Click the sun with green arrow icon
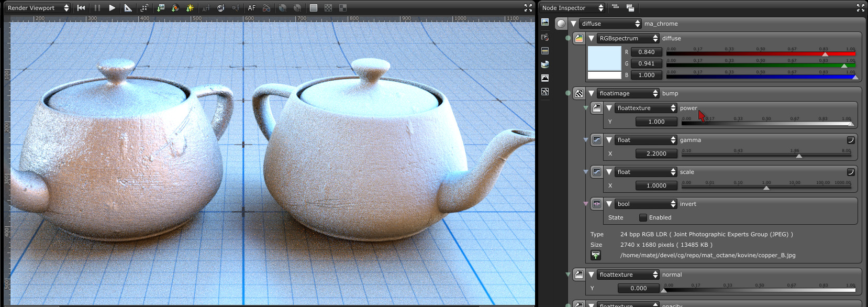The width and height of the screenshot is (868, 307). 190,8
